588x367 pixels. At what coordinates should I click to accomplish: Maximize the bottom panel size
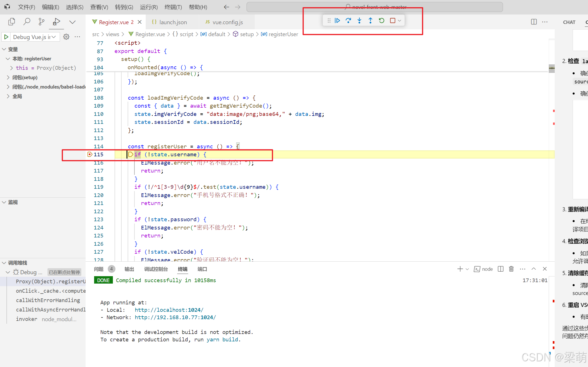tap(534, 269)
